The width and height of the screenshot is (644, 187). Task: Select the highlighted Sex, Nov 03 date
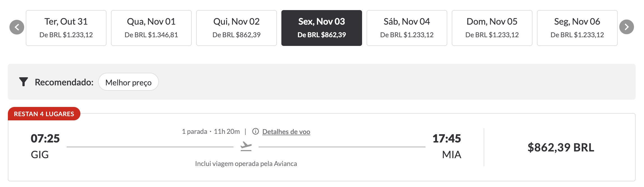click(x=322, y=28)
